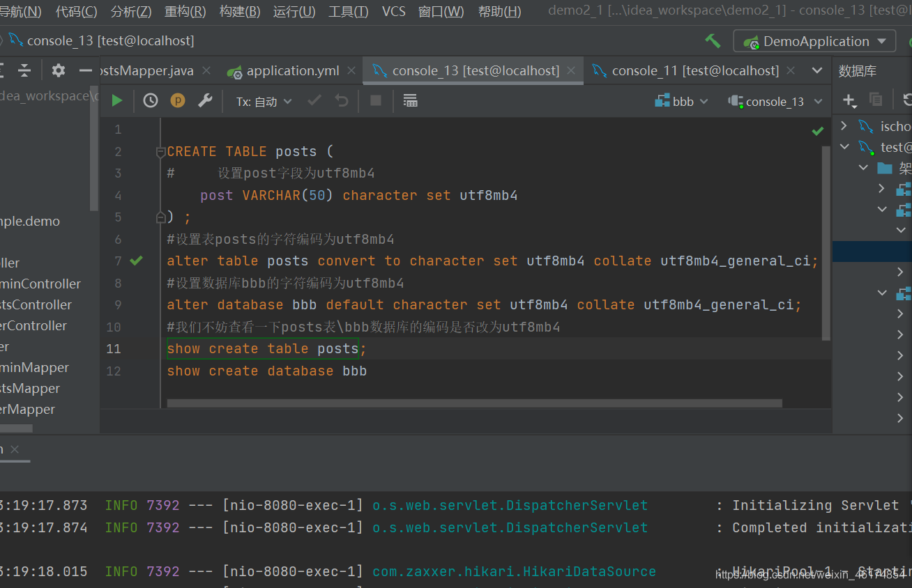Open console settings via wrench icon

click(x=205, y=100)
